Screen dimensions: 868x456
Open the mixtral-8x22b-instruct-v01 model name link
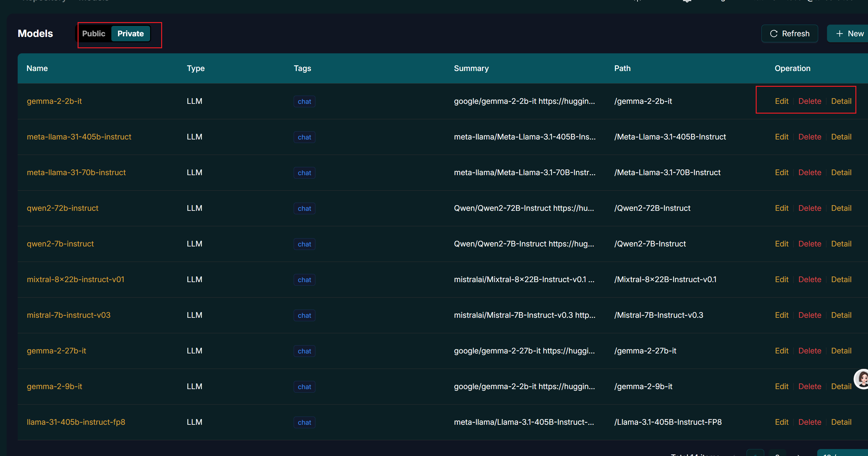(75, 279)
